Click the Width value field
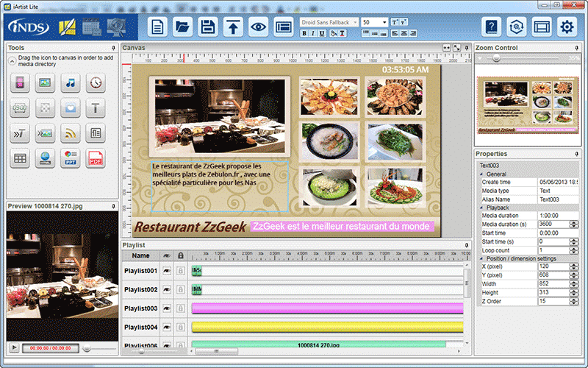 554,284
